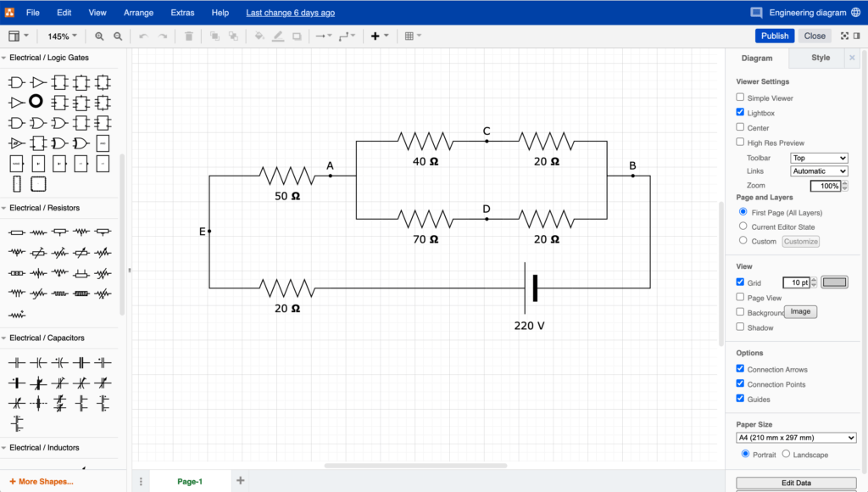Click Last change 6 days ago link
Screen dimensions: 868x492
290,12
